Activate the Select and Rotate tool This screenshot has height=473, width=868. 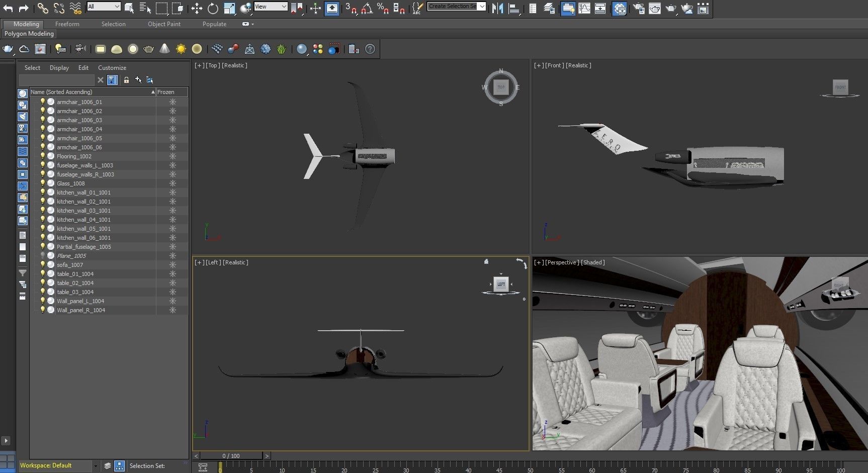213,8
